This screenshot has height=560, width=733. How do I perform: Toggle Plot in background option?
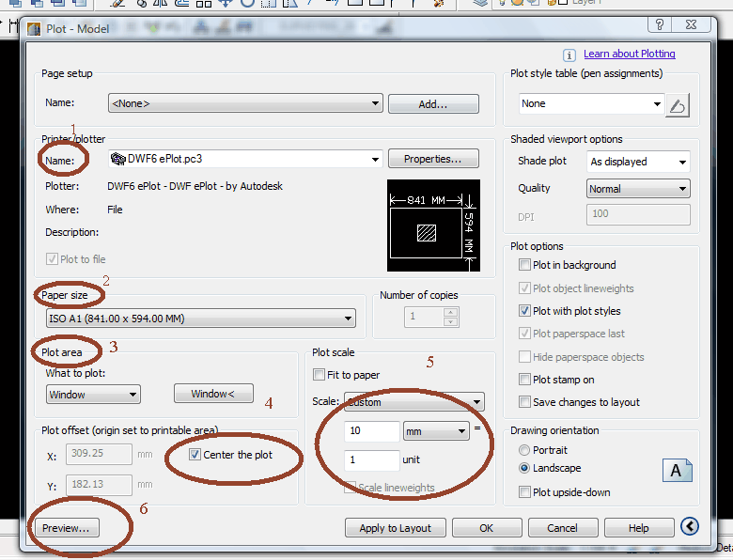click(525, 265)
